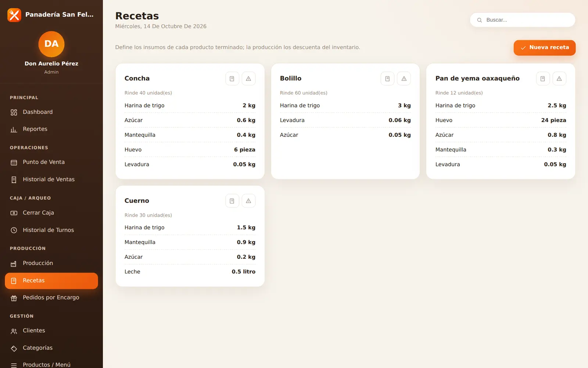This screenshot has width=588, height=368.
Task: Click the DA user avatar
Action: click(51, 44)
